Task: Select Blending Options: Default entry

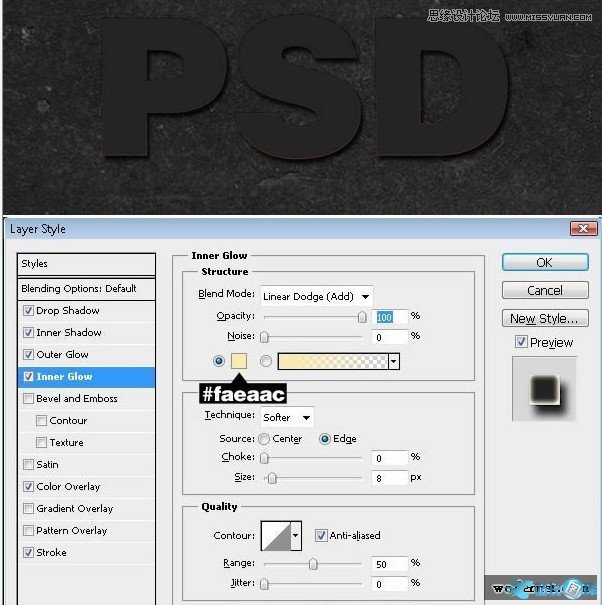Action: pos(79,289)
